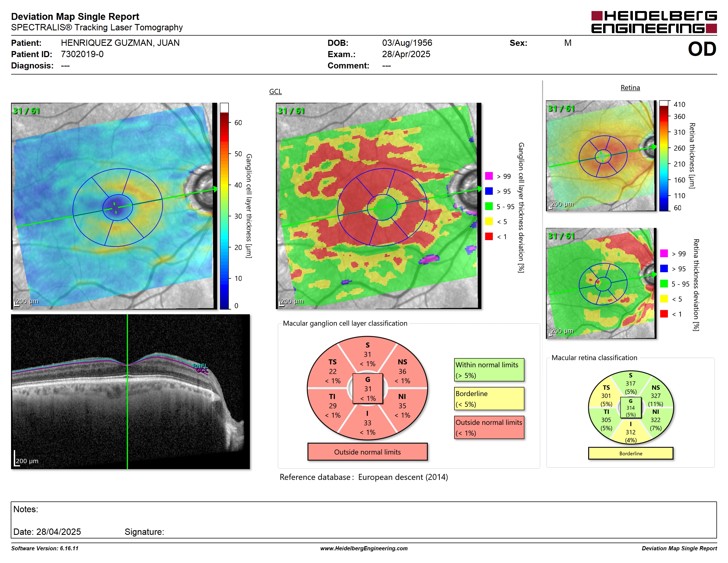The height and width of the screenshot is (563, 728).
Task: Click the GCL "Outside normal limits" result bar
Action: (367, 452)
